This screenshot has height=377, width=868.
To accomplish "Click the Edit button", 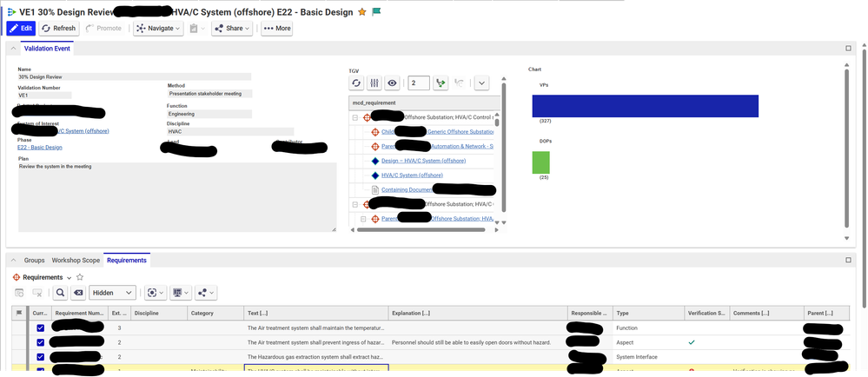I will (21, 29).
